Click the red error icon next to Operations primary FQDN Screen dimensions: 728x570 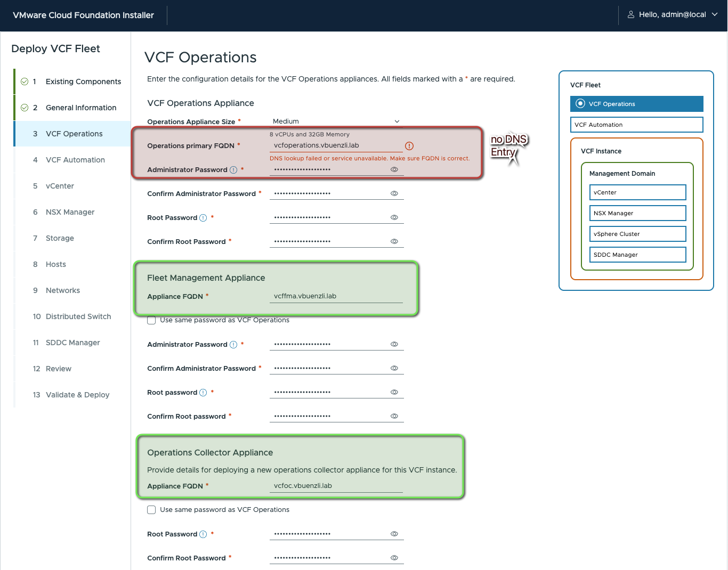[409, 146]
